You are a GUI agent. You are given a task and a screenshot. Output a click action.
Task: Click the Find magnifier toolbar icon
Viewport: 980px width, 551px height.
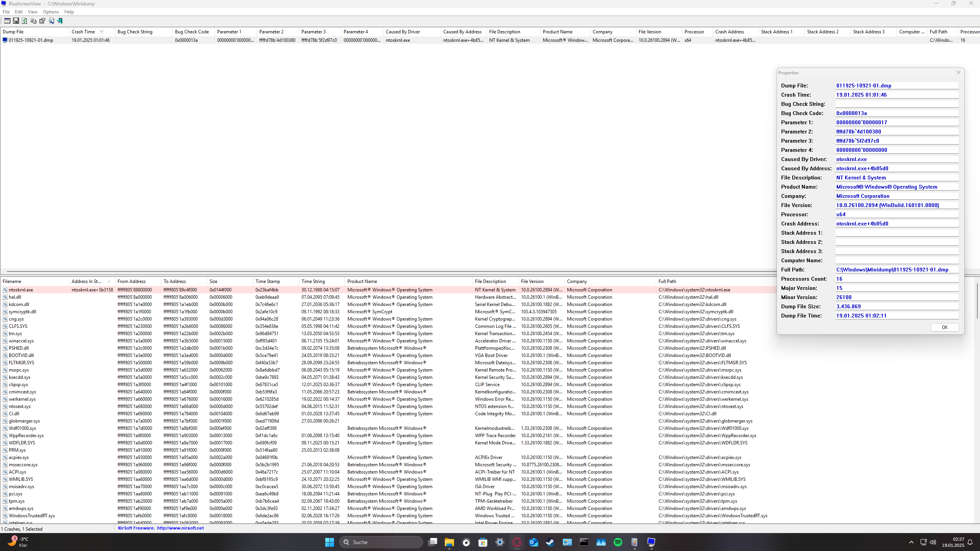tap(51, 21)
